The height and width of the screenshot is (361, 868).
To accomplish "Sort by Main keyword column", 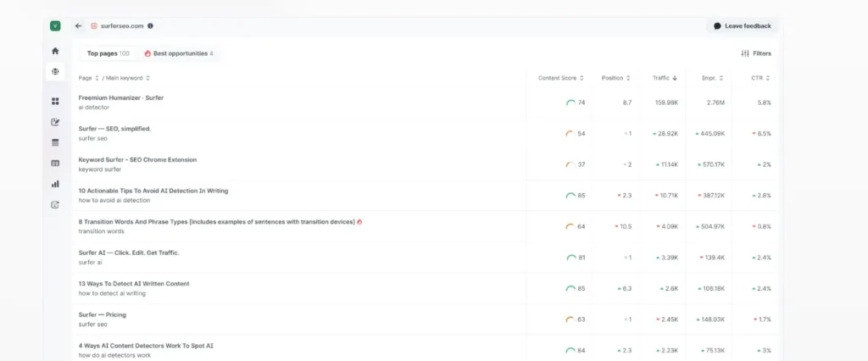I will pos(128,78).
